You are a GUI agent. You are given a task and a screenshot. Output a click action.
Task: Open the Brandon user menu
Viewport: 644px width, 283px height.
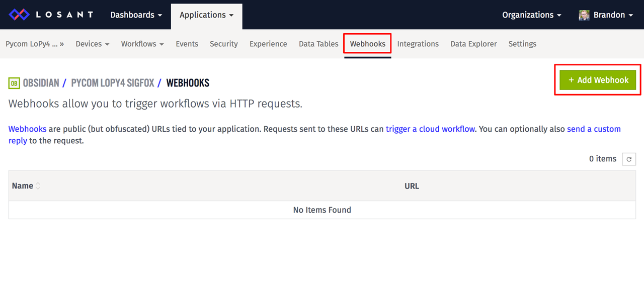[x=606, y=15]
